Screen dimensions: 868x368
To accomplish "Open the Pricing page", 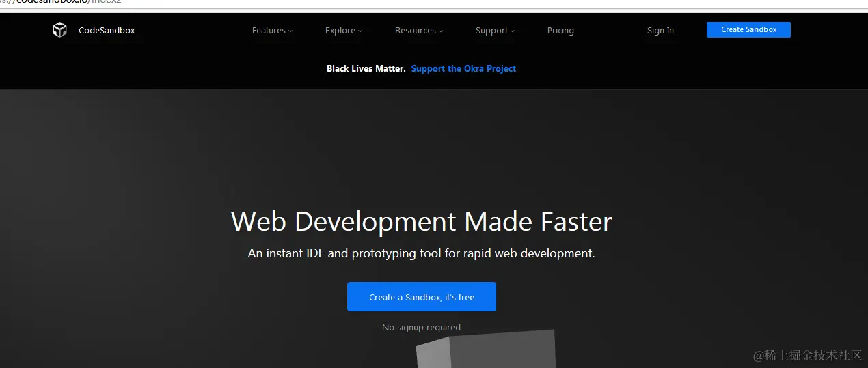I will pos(560,31).
